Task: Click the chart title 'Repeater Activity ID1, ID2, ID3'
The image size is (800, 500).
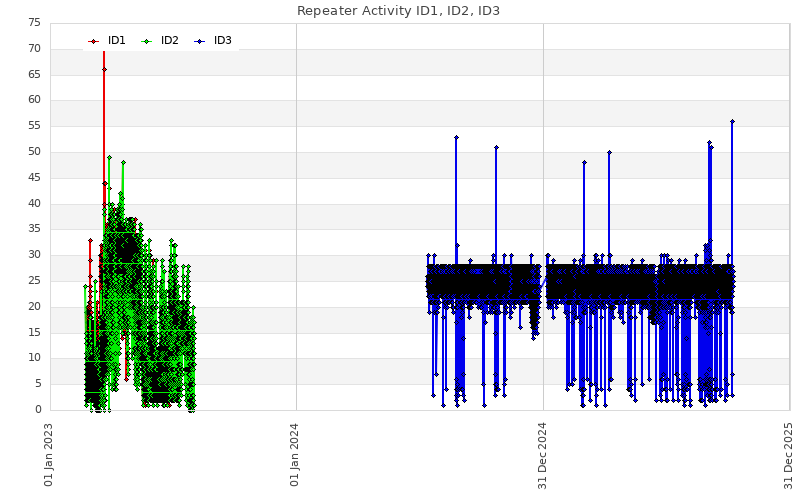Action: pyautogui.click(x=398, y=11)
